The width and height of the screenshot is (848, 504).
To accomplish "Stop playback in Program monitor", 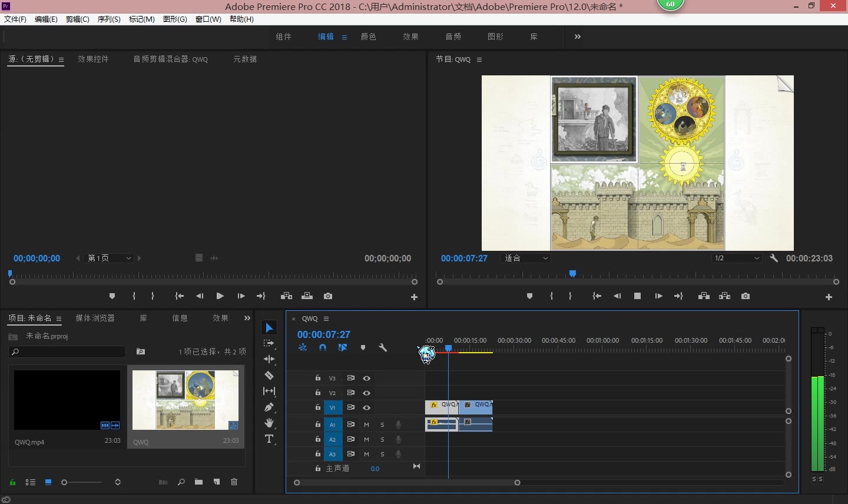I will tap(637, 296).
